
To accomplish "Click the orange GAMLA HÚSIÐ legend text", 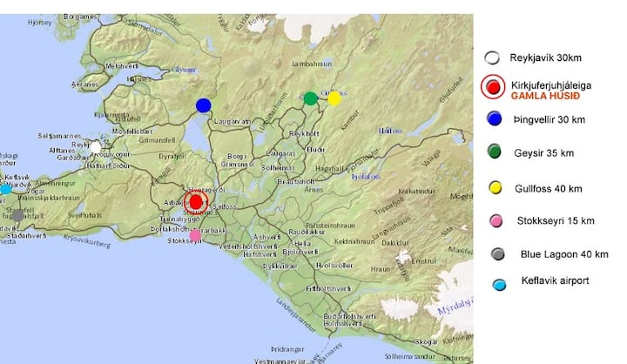I will pyautogui.click(x=546, y=94).
